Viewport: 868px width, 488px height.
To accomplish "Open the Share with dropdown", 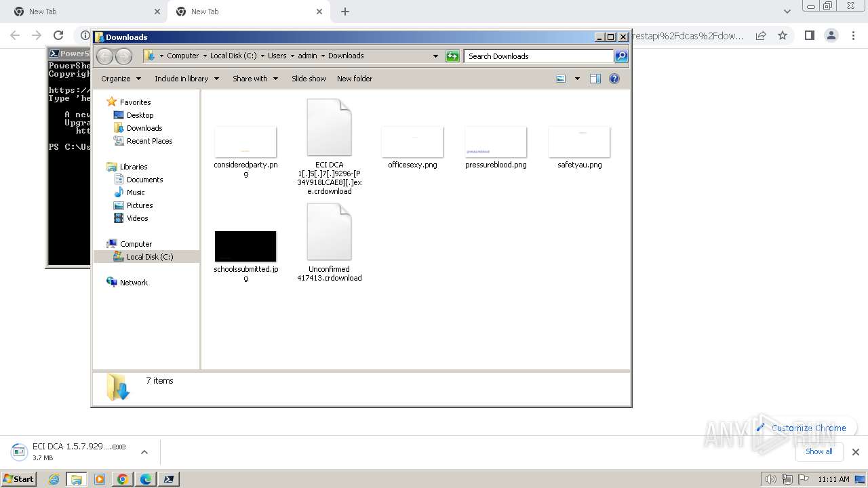I will [255, 79].
